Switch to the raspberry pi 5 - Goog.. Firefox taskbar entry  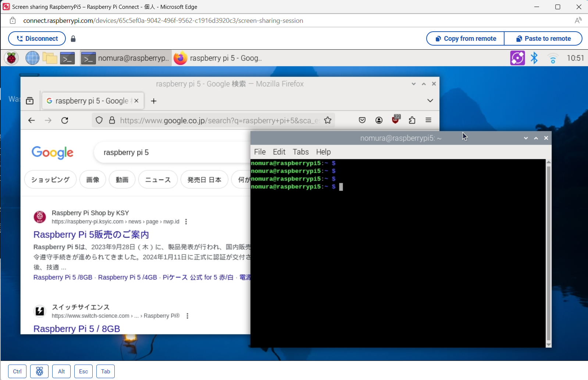point(218,58)
